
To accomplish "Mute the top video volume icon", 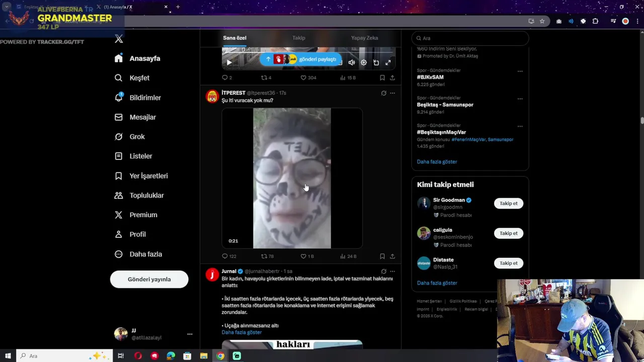I will pyautogui.click(x=352, y=62).
